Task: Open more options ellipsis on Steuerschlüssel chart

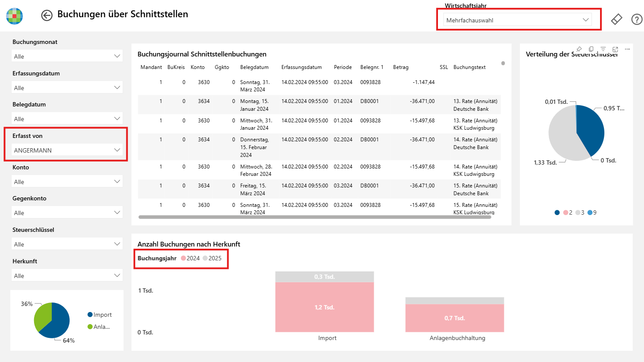Action: (x=627, y=49)
